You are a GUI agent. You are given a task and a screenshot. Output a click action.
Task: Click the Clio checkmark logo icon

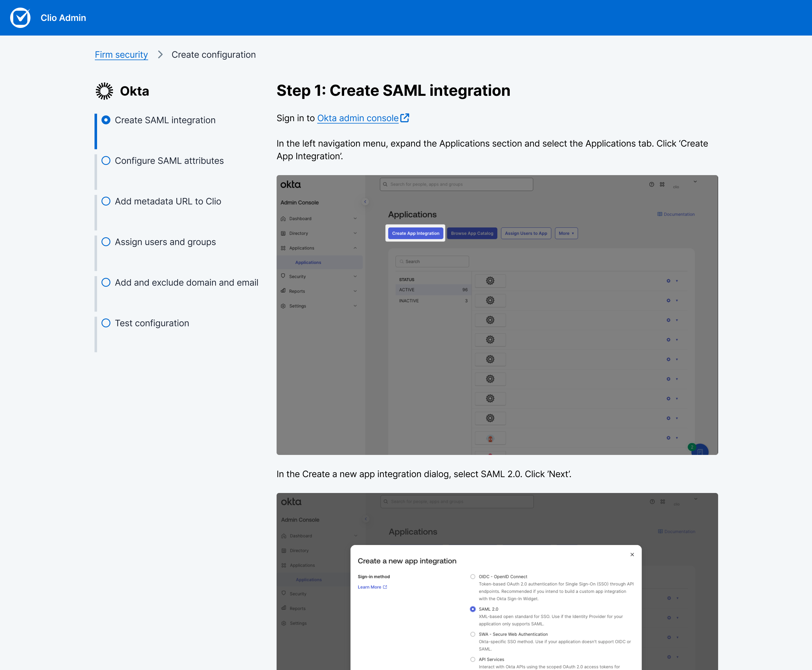(x=20, y=18)
